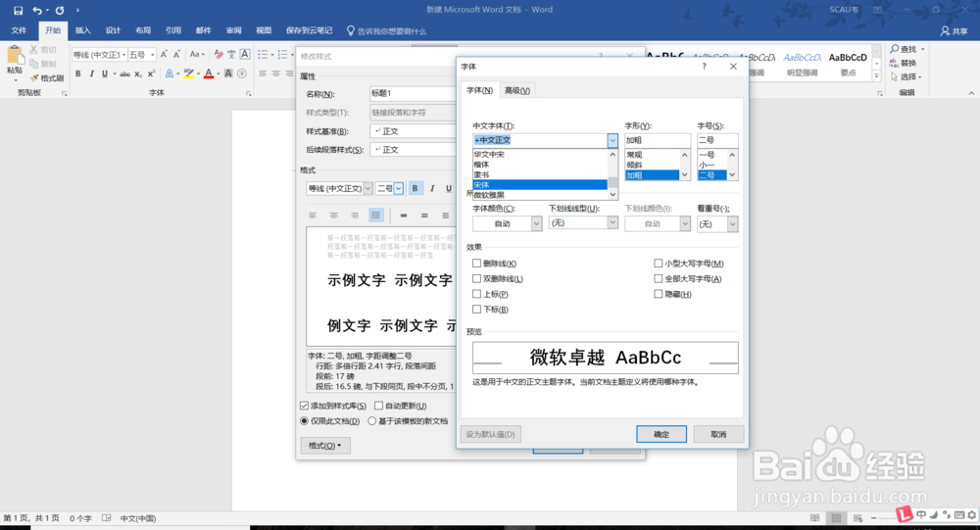Click the Find (查找) magnifier icon
This screenshot has height=530, width=980.
(895, 49)
